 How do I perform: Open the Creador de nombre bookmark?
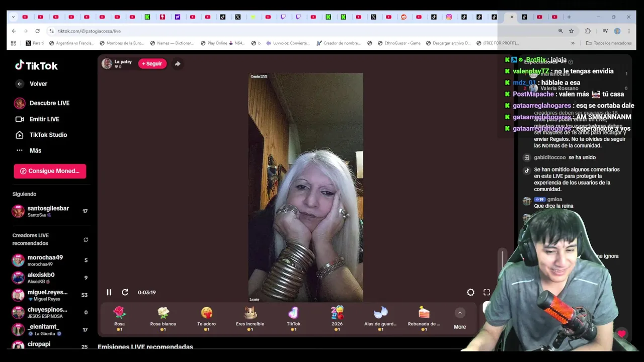(x=339, y=43)
